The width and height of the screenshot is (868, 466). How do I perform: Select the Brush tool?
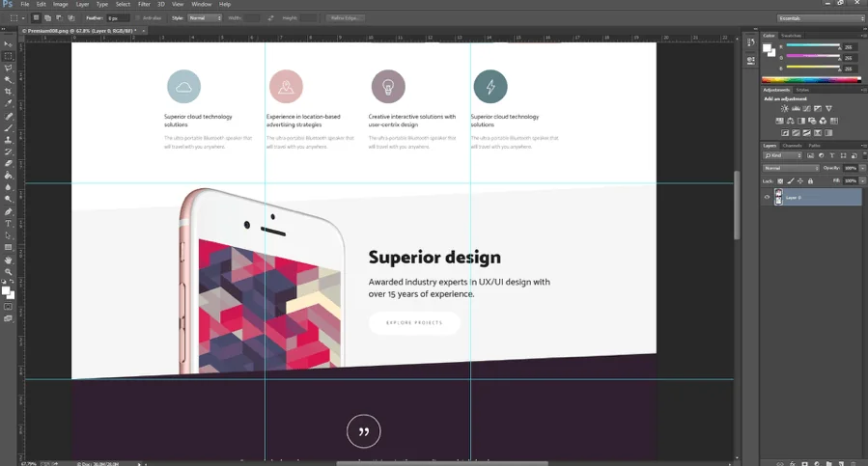[9, 128]
